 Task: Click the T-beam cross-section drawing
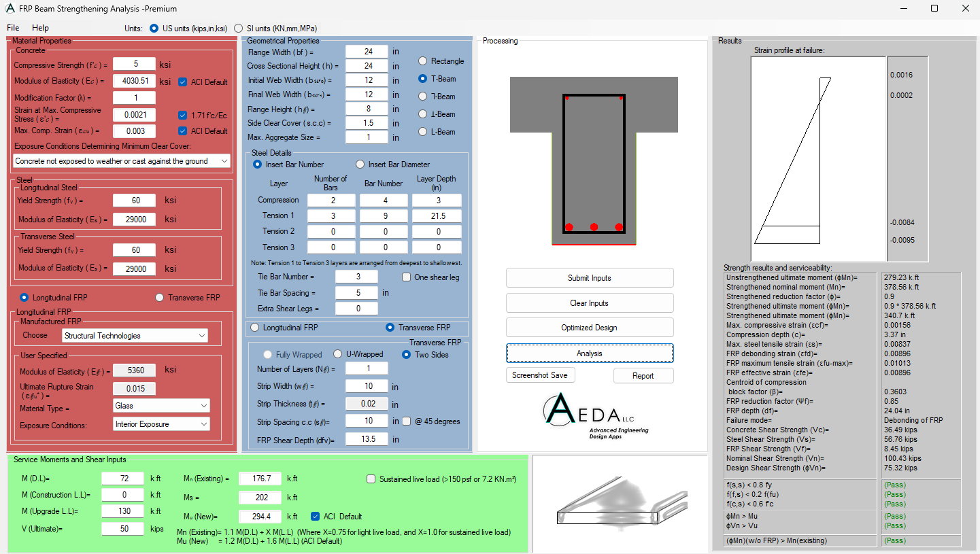click(594, 160)
